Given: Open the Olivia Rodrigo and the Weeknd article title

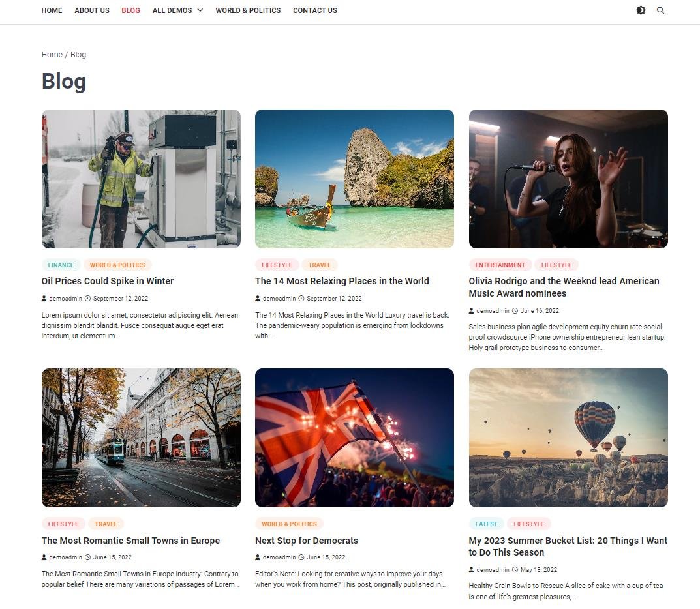Looking at the screenshot, I should (x=564, y=288).
